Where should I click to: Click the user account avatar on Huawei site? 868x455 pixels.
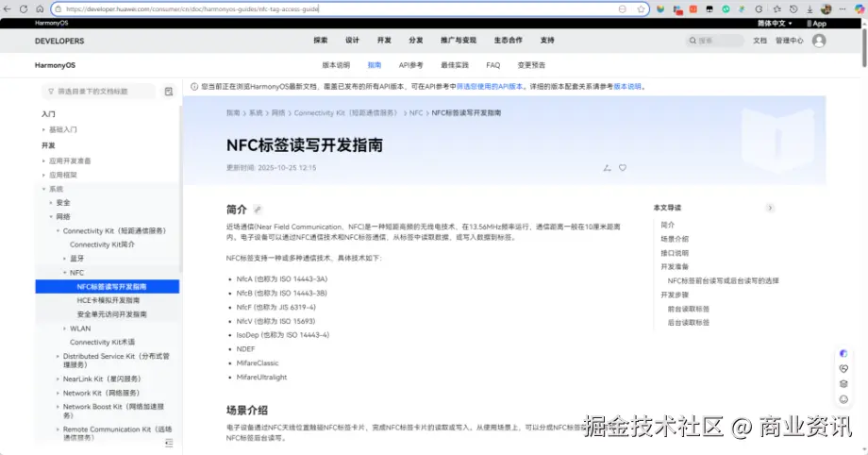(819, 41)
